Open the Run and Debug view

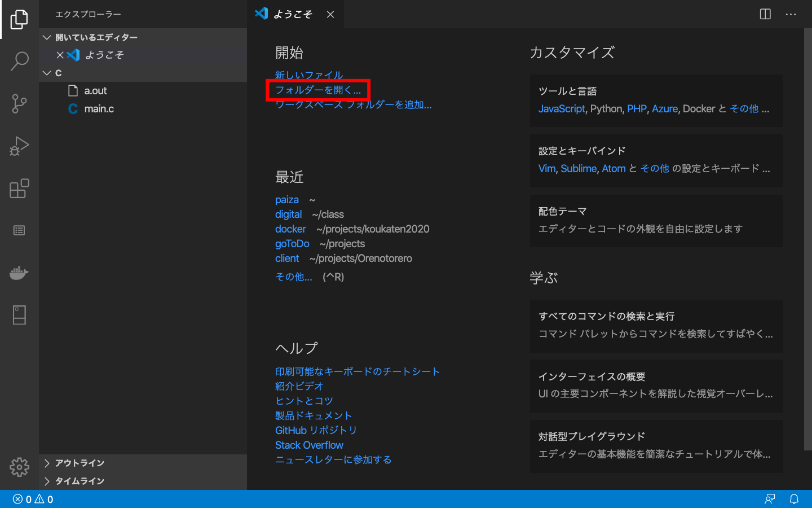pos(19,146)
